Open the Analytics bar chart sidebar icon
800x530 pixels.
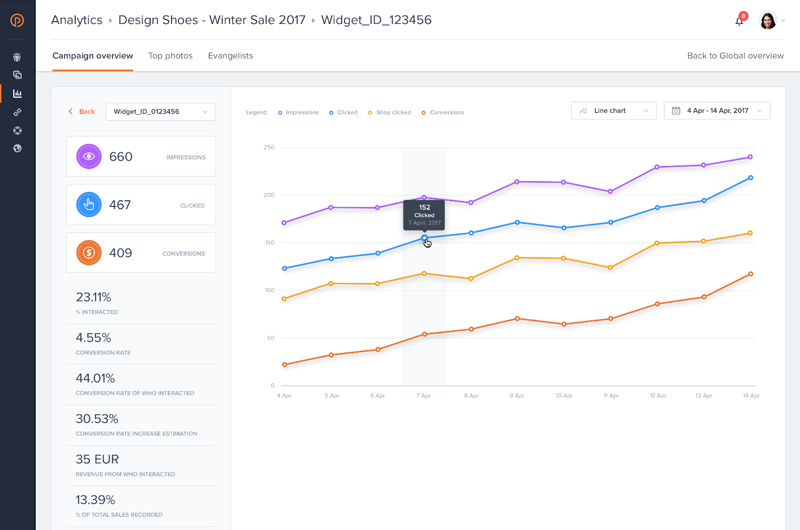coord(17,94)
